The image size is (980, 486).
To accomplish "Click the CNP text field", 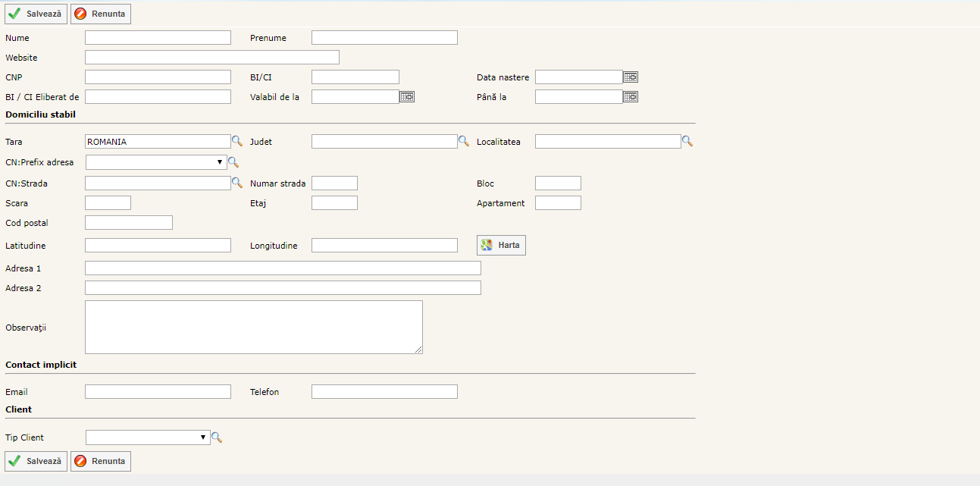I will click(x=158, y=77).
